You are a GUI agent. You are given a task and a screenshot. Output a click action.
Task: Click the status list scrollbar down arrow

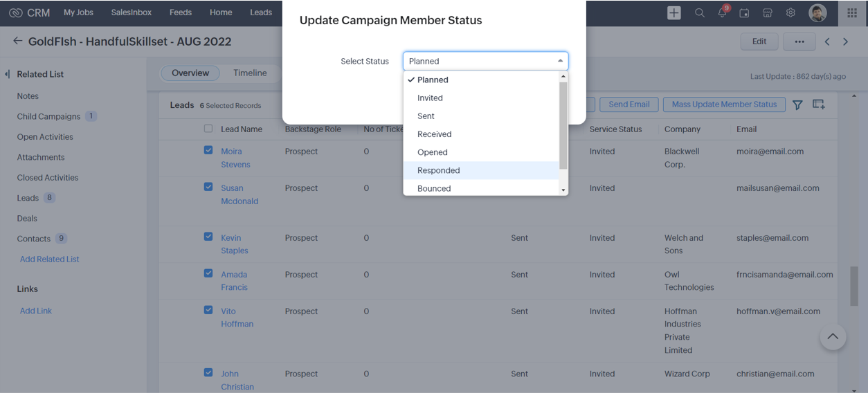563,190
